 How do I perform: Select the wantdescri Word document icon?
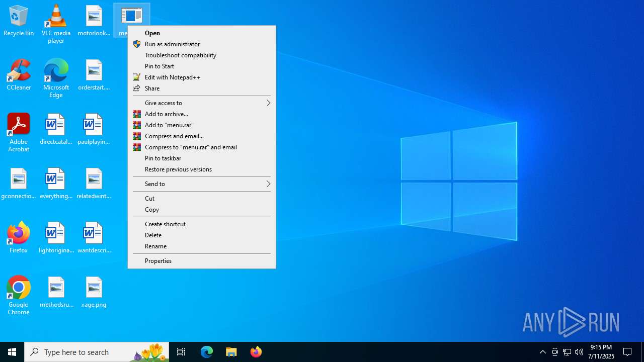click(94, 238)
